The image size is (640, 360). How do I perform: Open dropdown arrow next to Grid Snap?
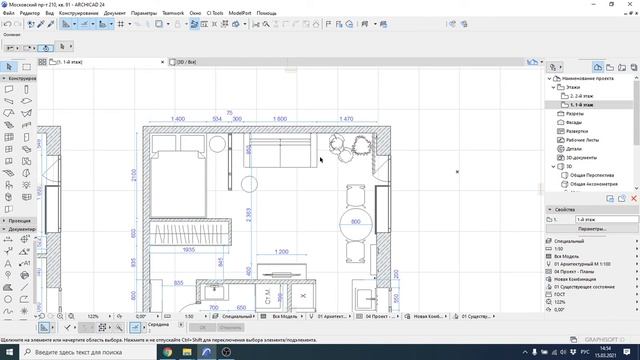click(130, 24)
